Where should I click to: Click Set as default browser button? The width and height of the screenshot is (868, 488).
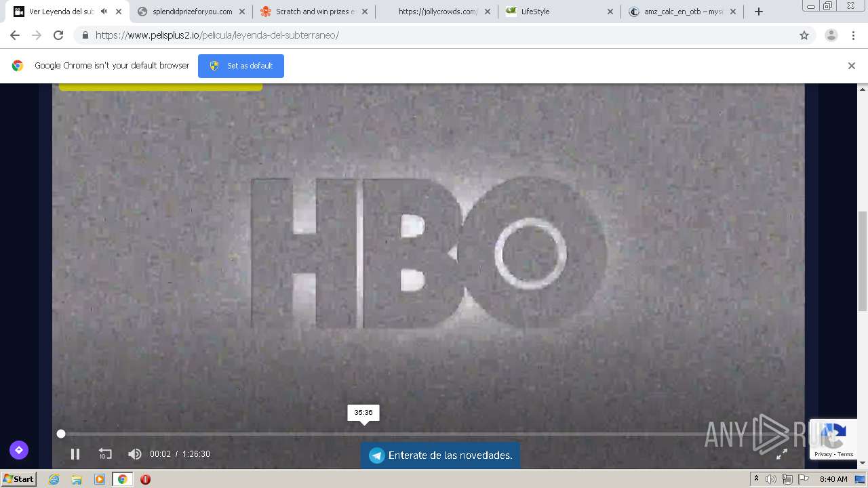[241, 66]
